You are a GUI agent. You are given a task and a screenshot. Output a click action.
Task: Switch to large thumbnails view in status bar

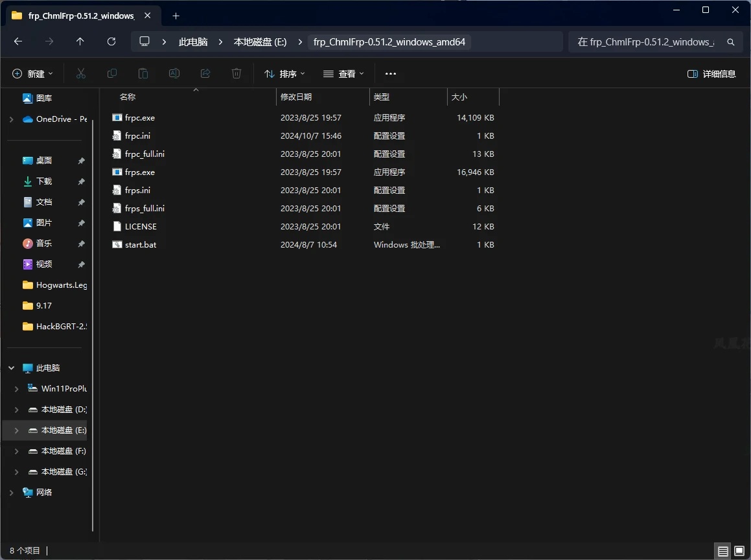coord(739,551)
